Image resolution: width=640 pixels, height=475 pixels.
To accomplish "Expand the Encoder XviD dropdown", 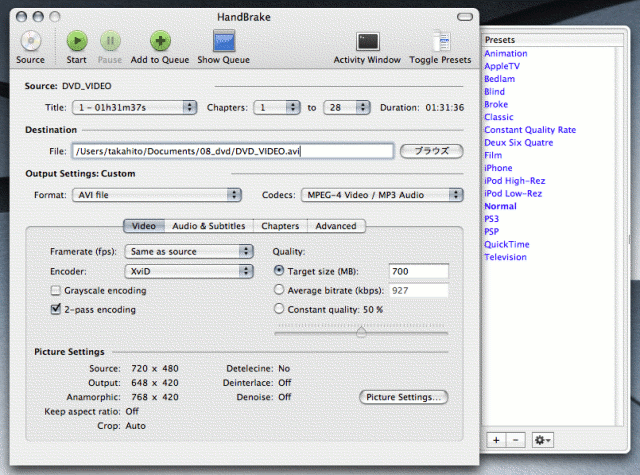I will (188, 271).
